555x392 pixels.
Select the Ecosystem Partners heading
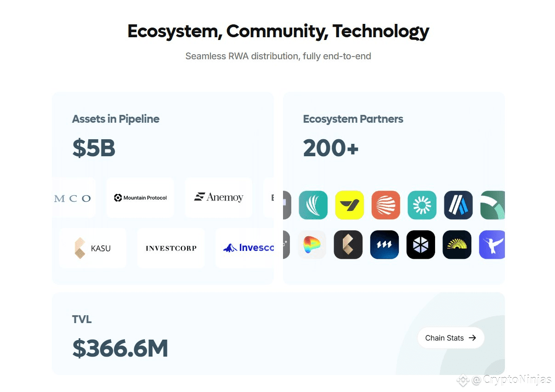[353, 119]
